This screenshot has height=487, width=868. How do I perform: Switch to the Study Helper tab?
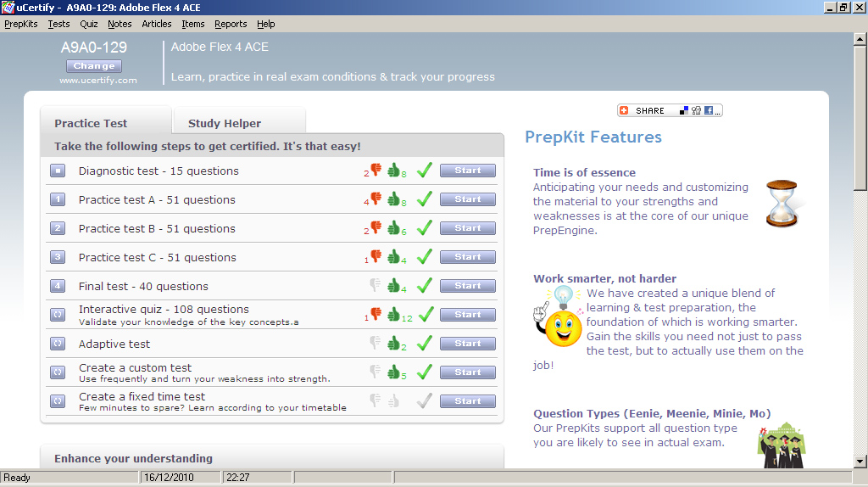239,121
